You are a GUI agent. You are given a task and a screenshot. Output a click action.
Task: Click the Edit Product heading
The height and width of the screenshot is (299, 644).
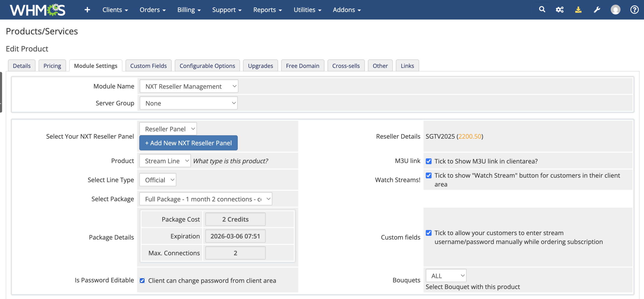click(27, 49)
